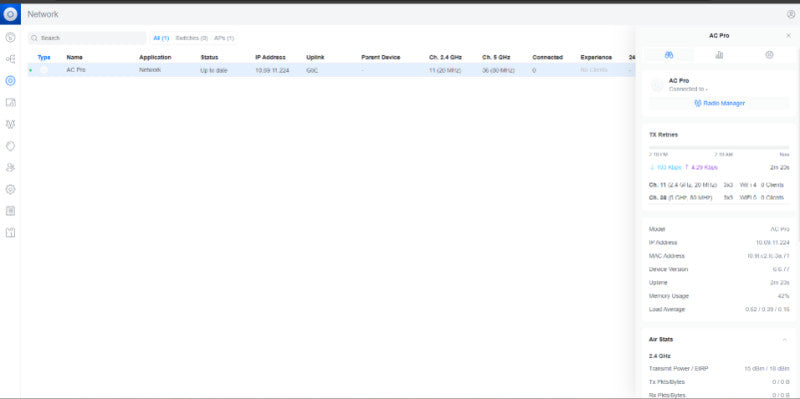
Task: Close the AC Pro details panel
Action: coord(788,36)
